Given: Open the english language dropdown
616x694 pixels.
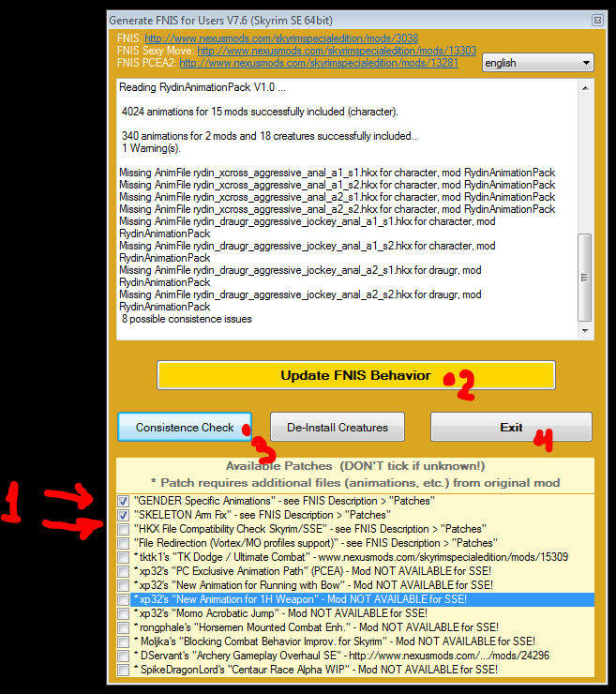Looking at the screenshot, I should (x=537, y=63).
